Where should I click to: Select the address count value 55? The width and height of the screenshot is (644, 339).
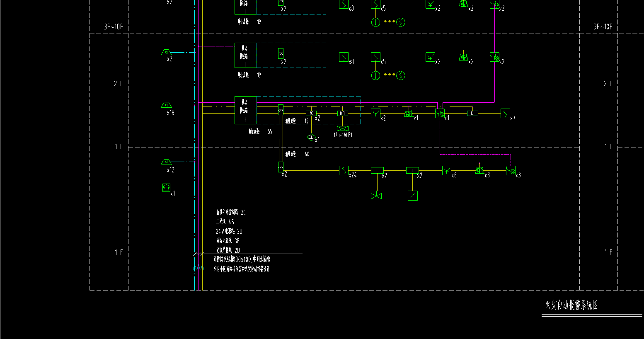270,131
